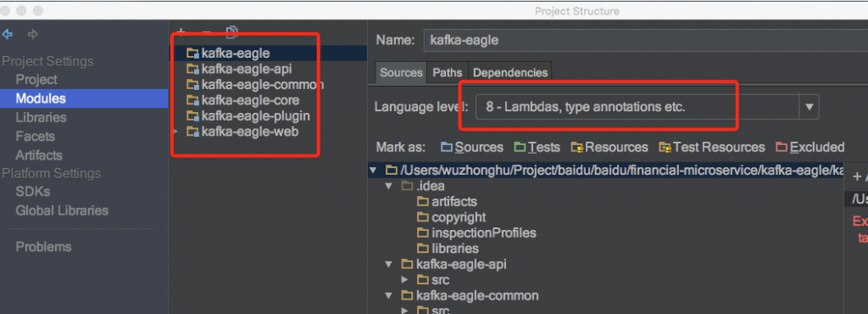The height and width of the screenshot is (314, 868).
Task: Click the kafka-eagle-plugin module folder icon
Action: tap(192, 116)
